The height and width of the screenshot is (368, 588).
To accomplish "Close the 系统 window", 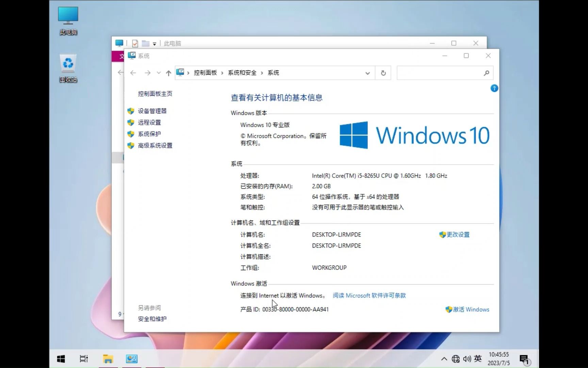I will [x=488, y=56].
